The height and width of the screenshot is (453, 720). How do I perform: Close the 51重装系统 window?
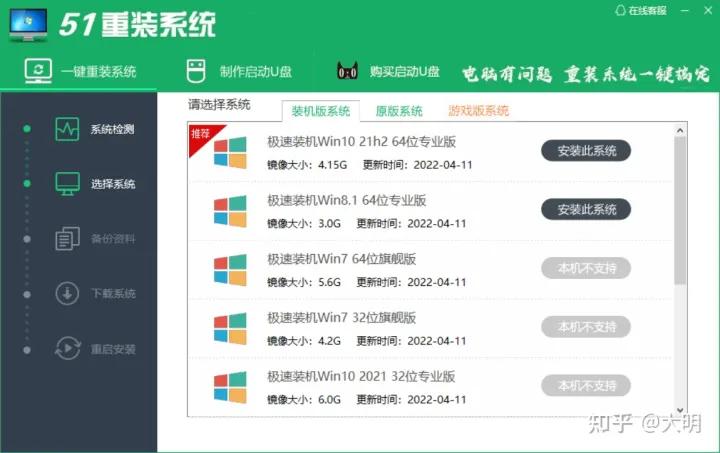point(708,10)
